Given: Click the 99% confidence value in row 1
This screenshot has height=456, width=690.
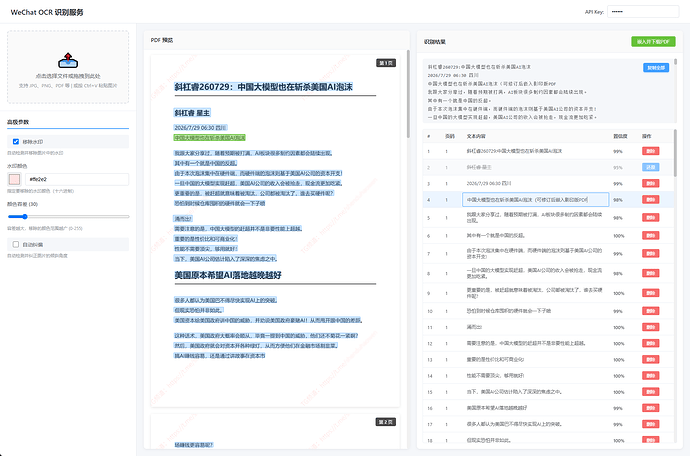Looking at the screenshot, I should click(x=618, y=151).
